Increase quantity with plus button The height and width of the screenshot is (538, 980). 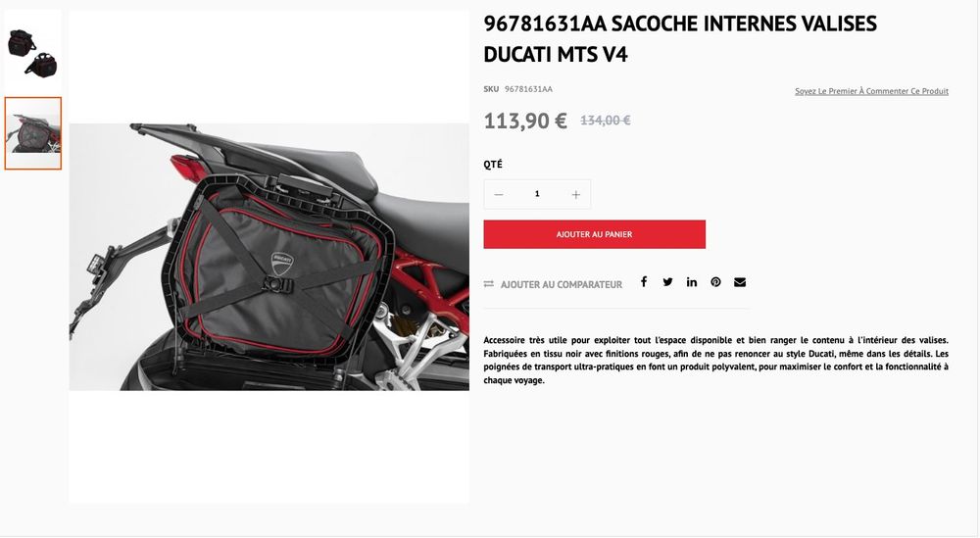575,194
